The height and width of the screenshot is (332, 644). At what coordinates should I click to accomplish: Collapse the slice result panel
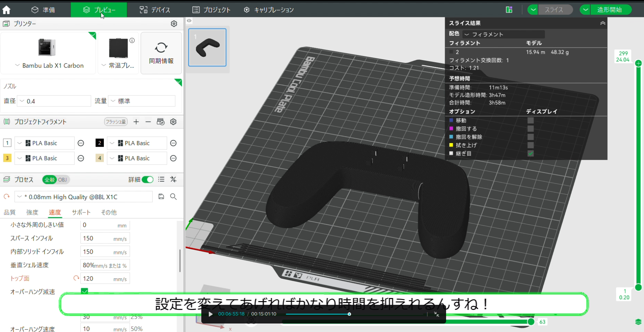(x=603, y=23)
